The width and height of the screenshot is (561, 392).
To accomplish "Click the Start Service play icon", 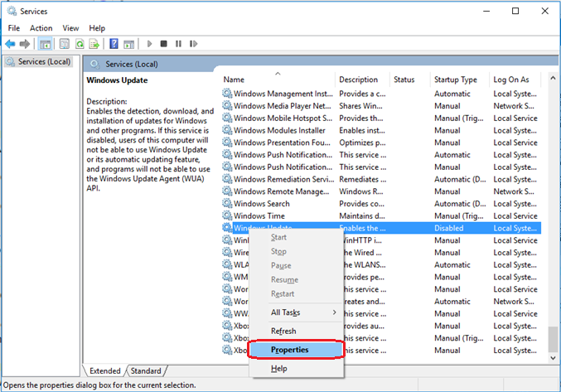I will pos(149,44).
